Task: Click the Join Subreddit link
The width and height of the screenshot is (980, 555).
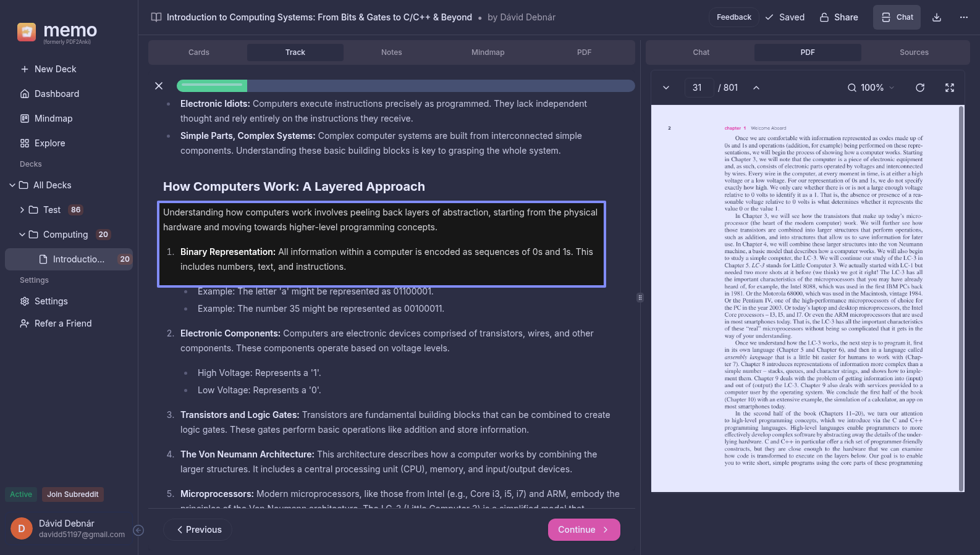Action: [x=73, y=494]
